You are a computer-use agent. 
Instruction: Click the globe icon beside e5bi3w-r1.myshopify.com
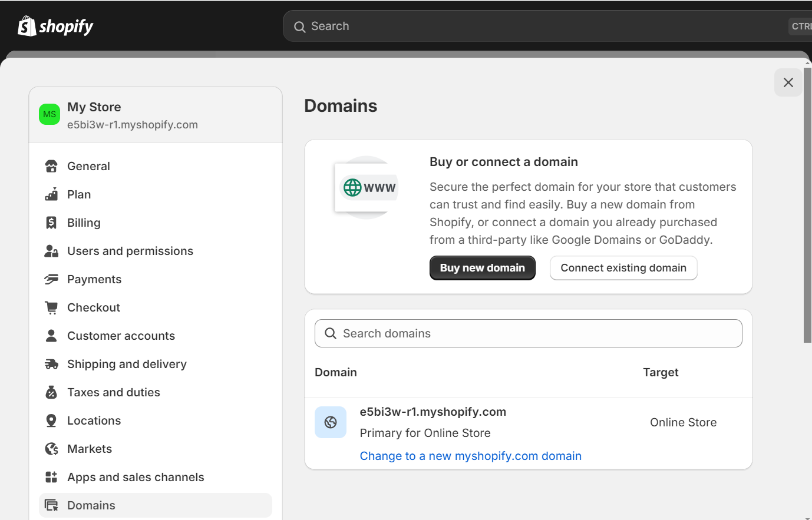click(331, 422)
